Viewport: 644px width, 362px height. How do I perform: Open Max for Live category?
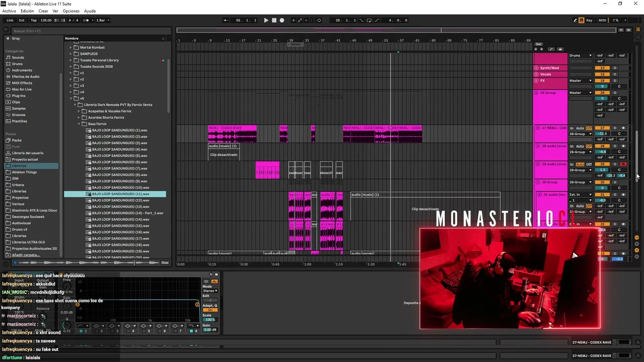(22, 89)
